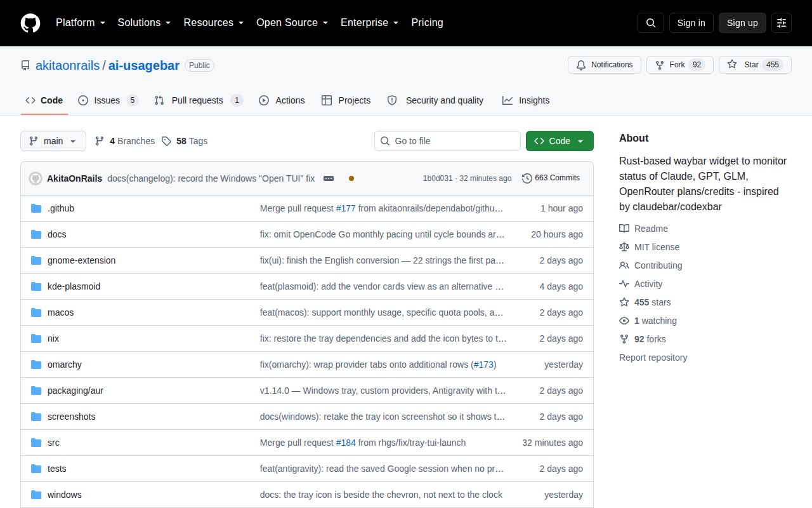The image size is (812, 508).
Task: Fork the repository via Fork button
Action: tap(680, 65)
